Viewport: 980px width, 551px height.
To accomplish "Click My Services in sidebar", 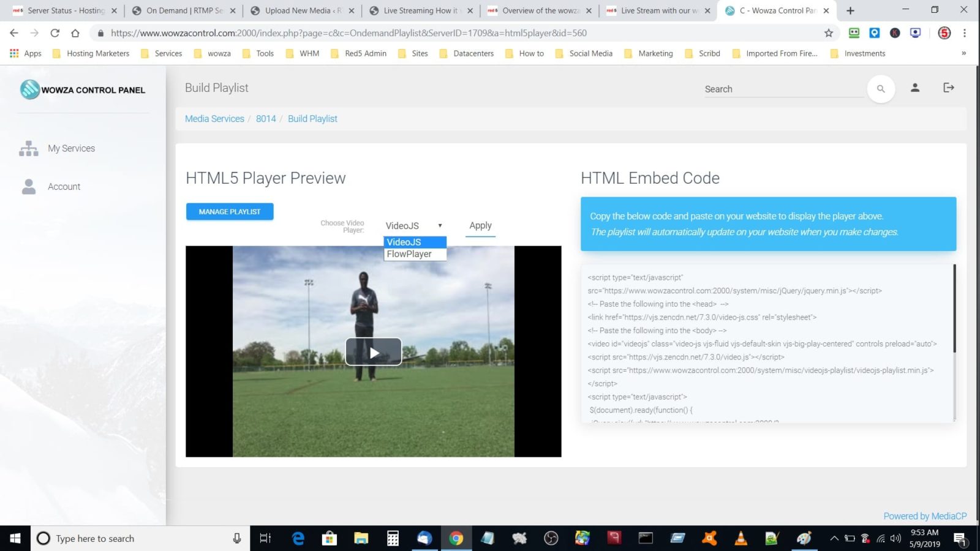I will (x=71, y=148).
